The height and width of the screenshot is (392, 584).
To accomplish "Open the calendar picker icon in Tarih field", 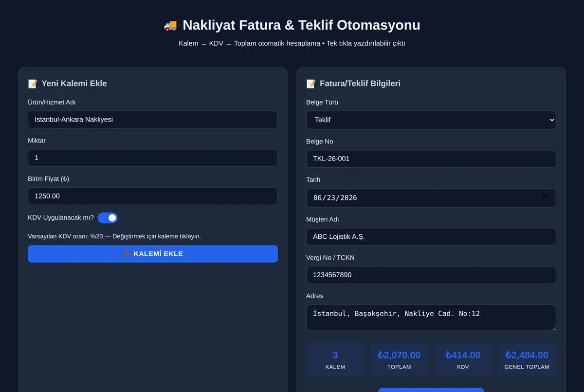I will (x=545, y=198).
